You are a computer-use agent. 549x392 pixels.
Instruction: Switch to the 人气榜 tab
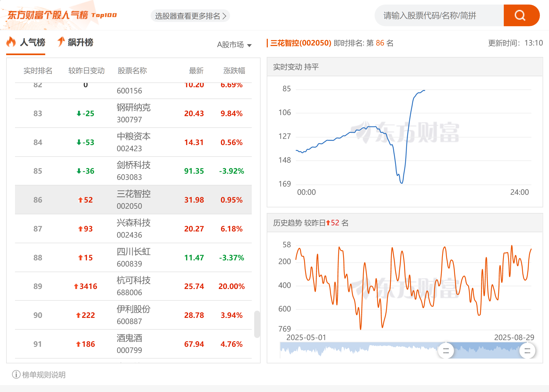[x=26, y=42]
